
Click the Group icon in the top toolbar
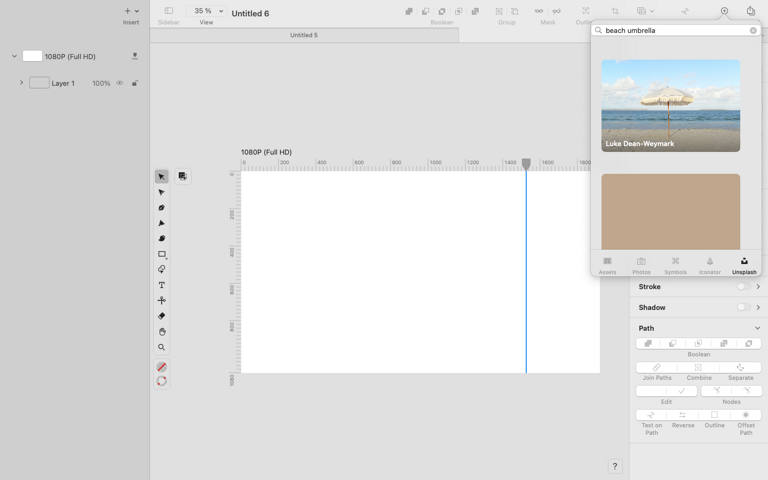click(499, 11)
